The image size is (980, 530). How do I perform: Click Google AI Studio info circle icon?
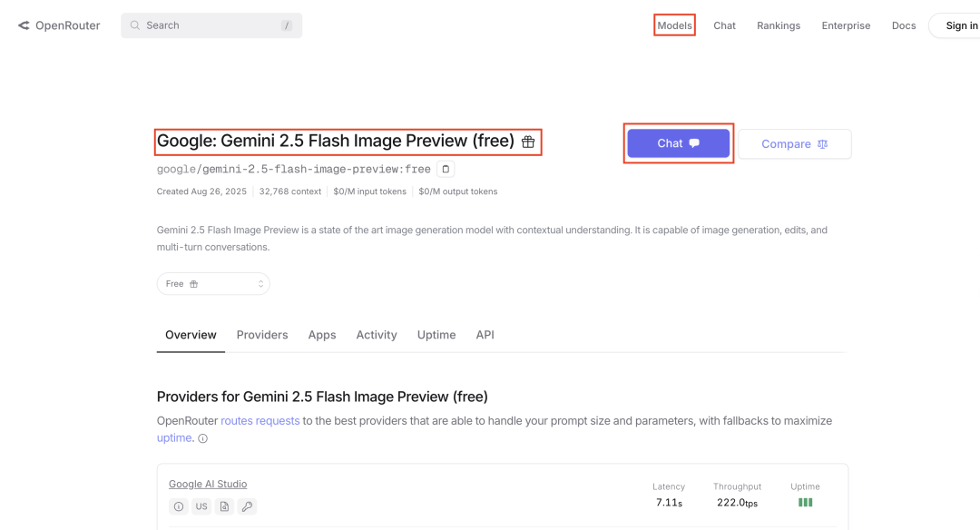[179, 506]
